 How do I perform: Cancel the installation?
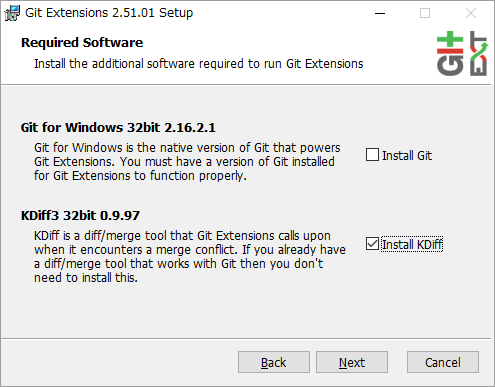443,362
